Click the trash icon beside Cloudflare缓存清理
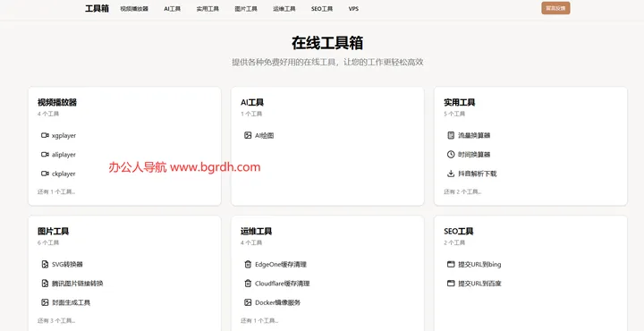644x331 pixels. [x=248, y=284]
